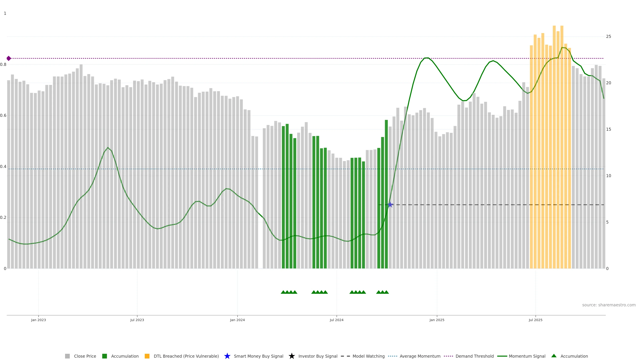Image resolution: width=644 pixels, height=362 pixels.
Task: Toggle Close Price legend entry
Action: [x=85, y=356]
